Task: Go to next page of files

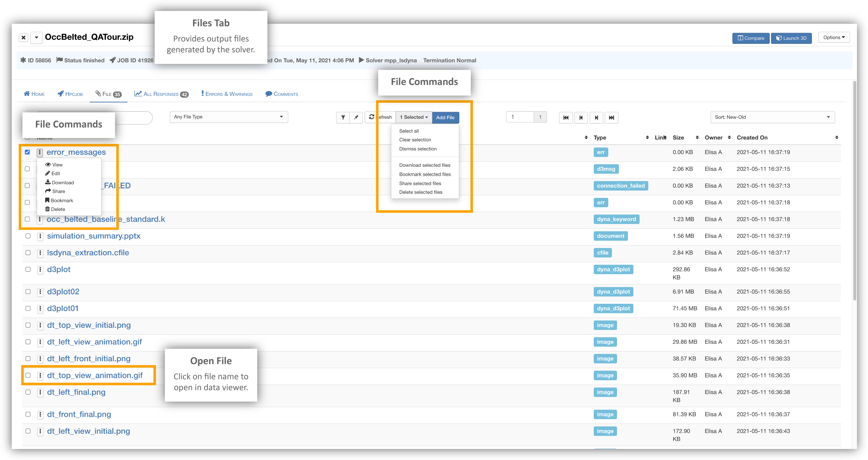Action: point(596,118)
